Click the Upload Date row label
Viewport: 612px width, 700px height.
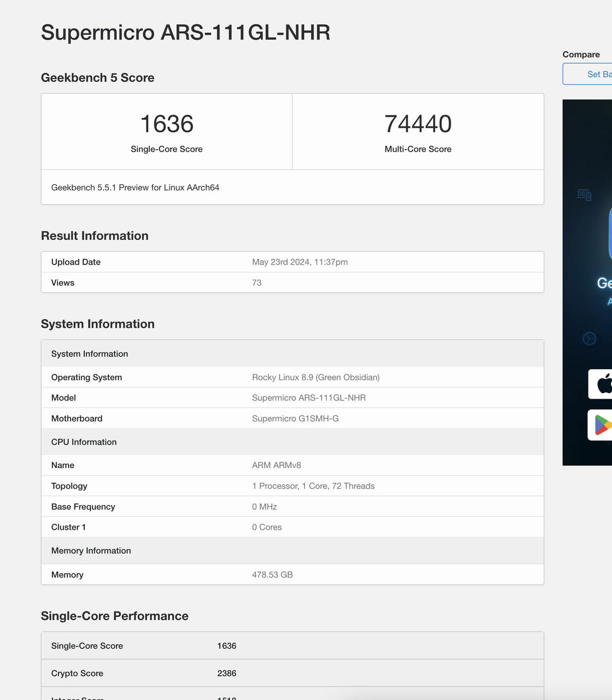click(76, 262)
